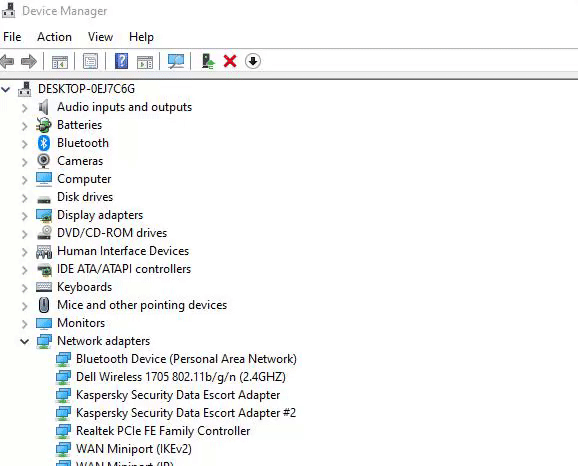The image size is (578, 466).
Task: Expand the Monitors category
Action: pyautogui.click(x=25, y=325)
